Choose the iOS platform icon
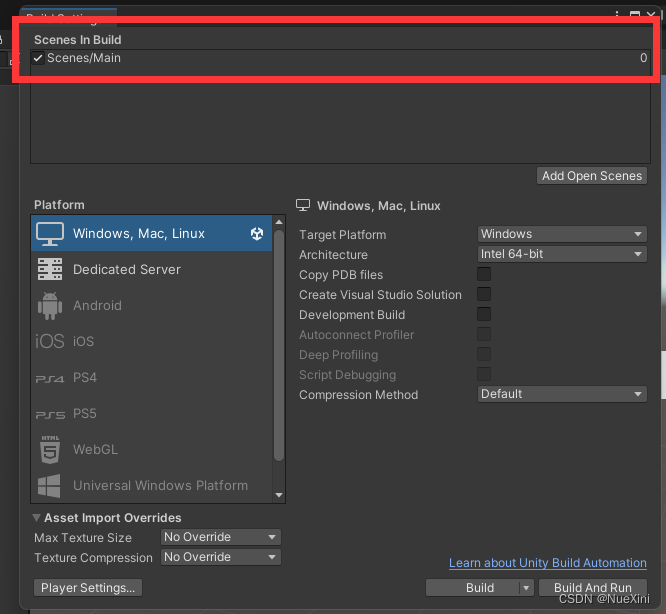Image resolution: width=666 pixels, height=614 pixels. (50, 341)
